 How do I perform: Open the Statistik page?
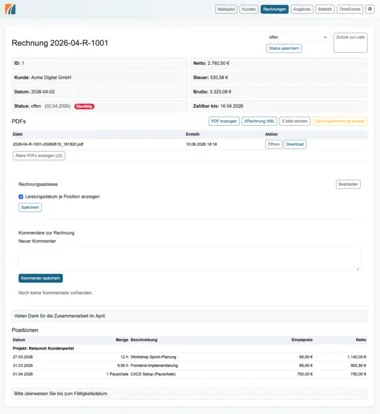click(325, 9)
